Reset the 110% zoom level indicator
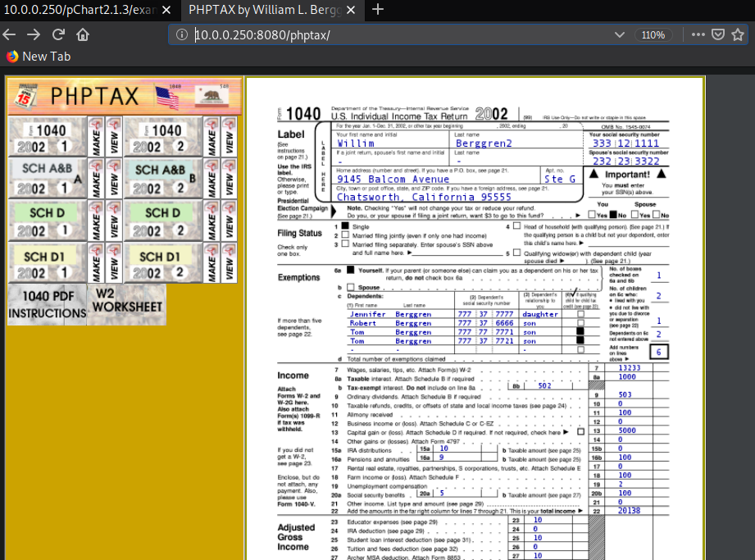This screenshot has width=755, height=560. [653, 34]
